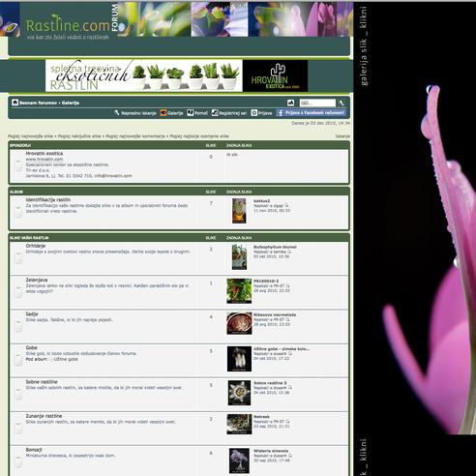Viewport: 476px width, 476px height.
Task: Click inside the Išči search field
Action: (317, 103)
